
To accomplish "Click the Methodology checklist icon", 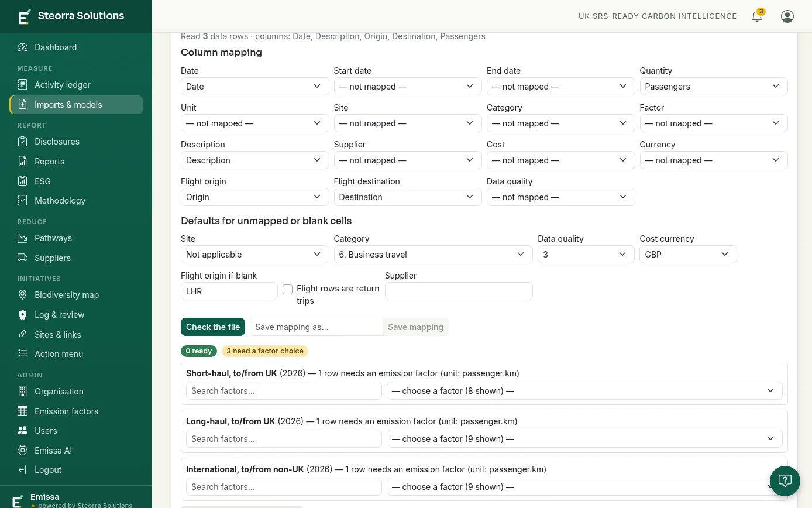I will 22,201.
